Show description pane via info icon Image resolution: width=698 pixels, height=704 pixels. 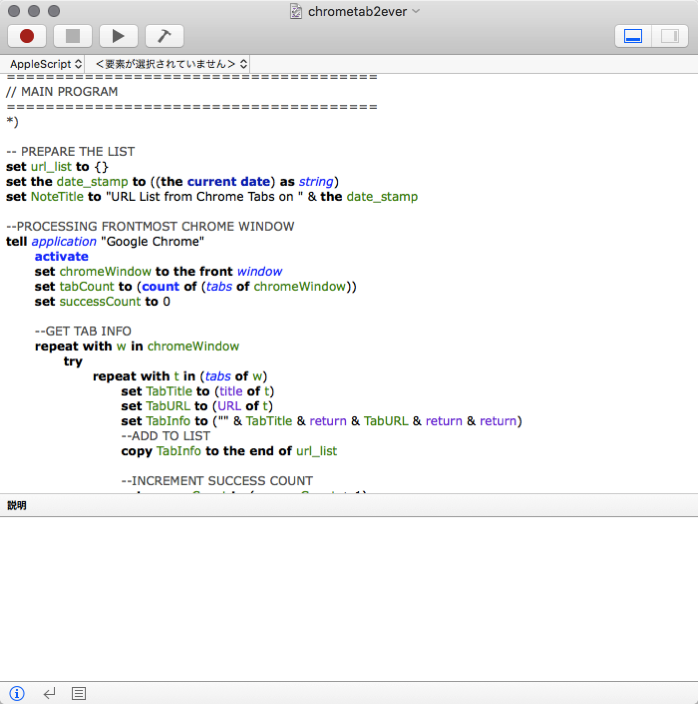point(17,693)
